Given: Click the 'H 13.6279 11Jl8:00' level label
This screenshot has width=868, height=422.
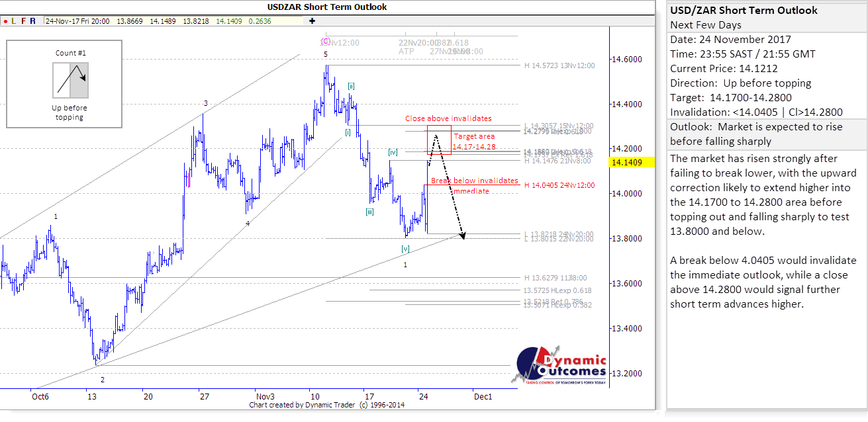Looking at the screenshot, I should pos(555,278).
